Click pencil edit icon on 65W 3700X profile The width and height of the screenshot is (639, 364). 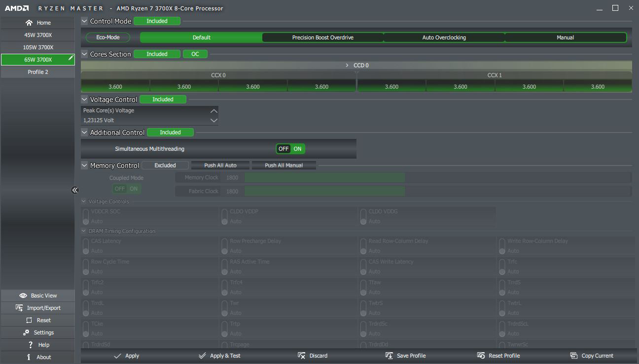[71, 58]
